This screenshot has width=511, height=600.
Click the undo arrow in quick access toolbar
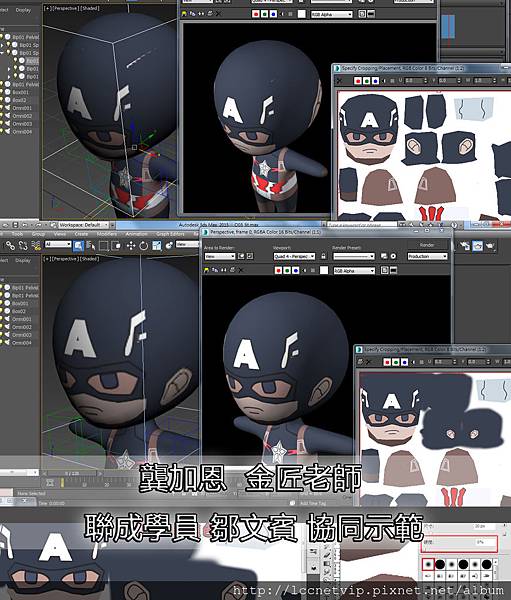(25, 225)
